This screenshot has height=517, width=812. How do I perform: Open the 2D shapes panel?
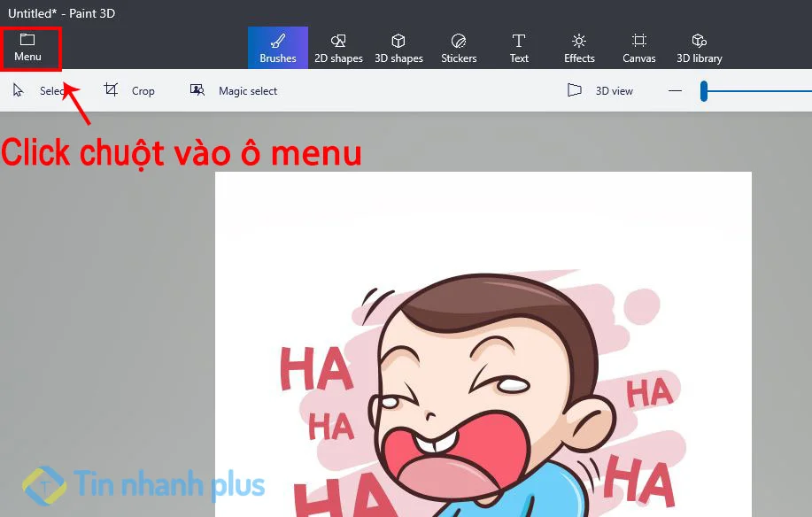[x=338, y=48]
